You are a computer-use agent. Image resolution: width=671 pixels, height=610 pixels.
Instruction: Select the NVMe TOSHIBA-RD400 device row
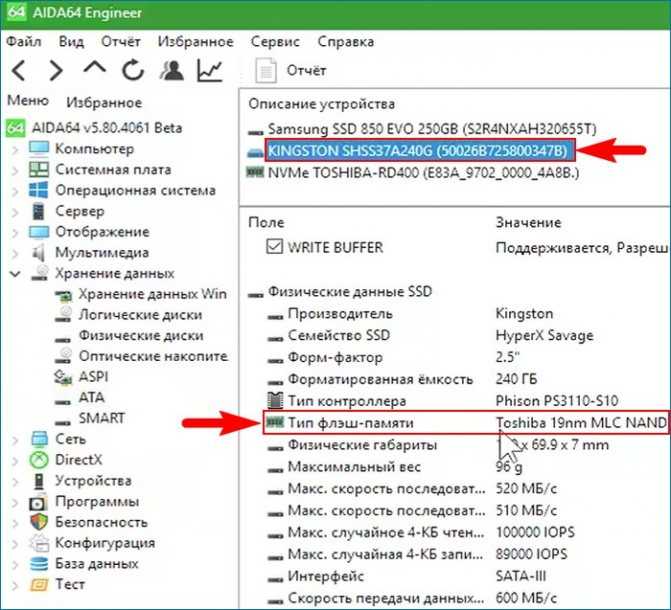click(423, 173)
